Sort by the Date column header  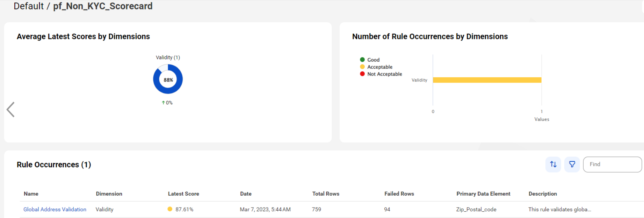pyautogui.click(x=246, y=194)
